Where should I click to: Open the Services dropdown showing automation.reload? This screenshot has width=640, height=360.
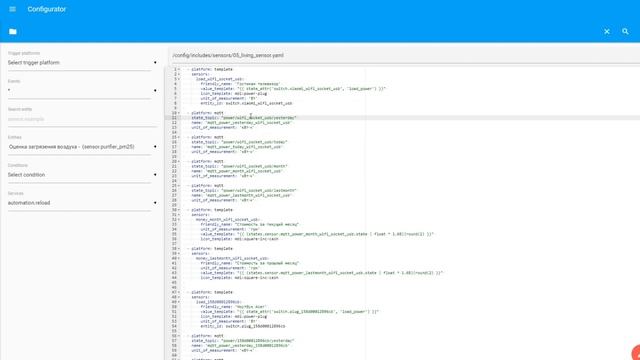point(82,203)
